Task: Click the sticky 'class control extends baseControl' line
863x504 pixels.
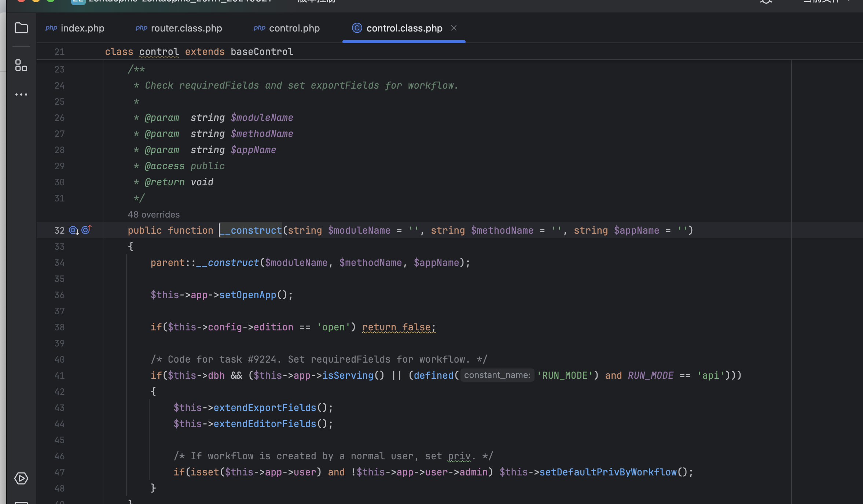Action: coord(199,52)
